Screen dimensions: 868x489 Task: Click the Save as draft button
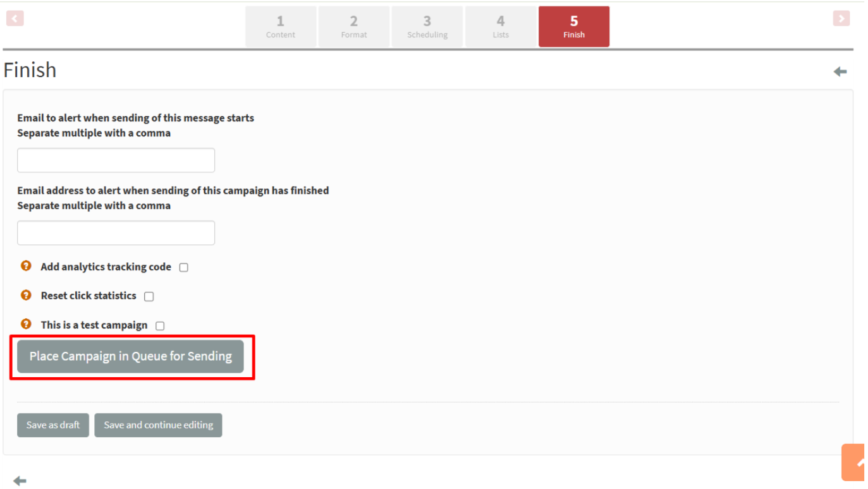[x=53, y=425]
